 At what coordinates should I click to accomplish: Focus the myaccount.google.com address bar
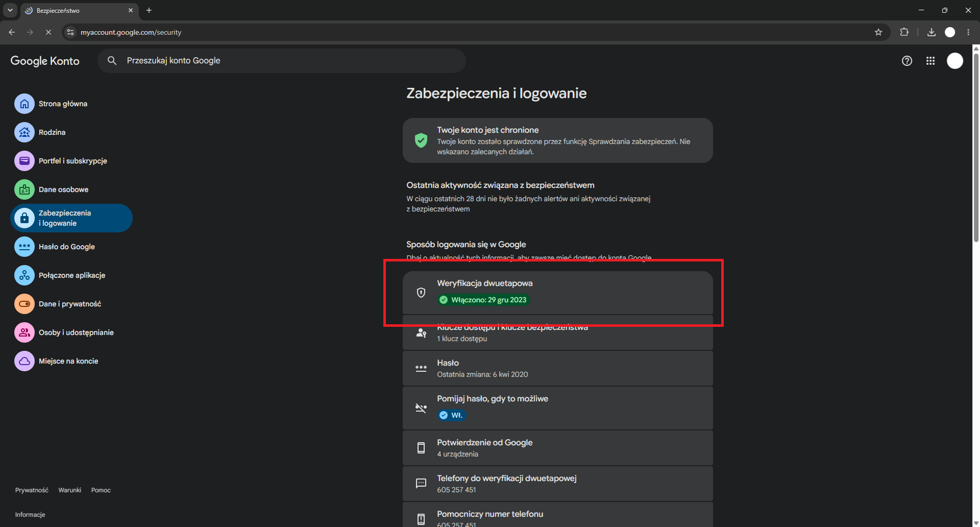(475, 32)
